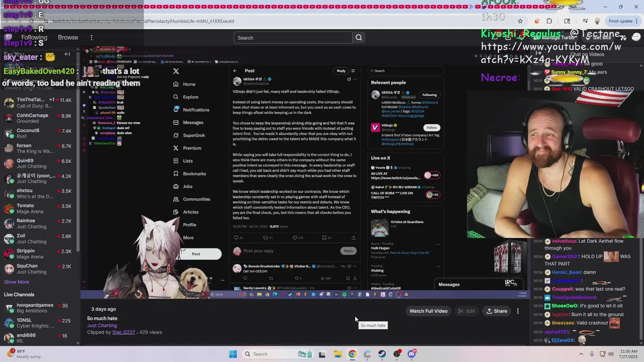The image size is (644, 362).
Task: Open Steam from the taskbar
Action: pos(382,354)
